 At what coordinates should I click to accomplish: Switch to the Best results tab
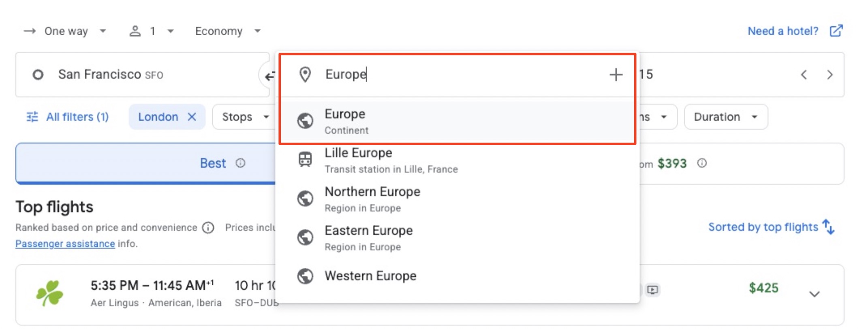click(213, 163)
